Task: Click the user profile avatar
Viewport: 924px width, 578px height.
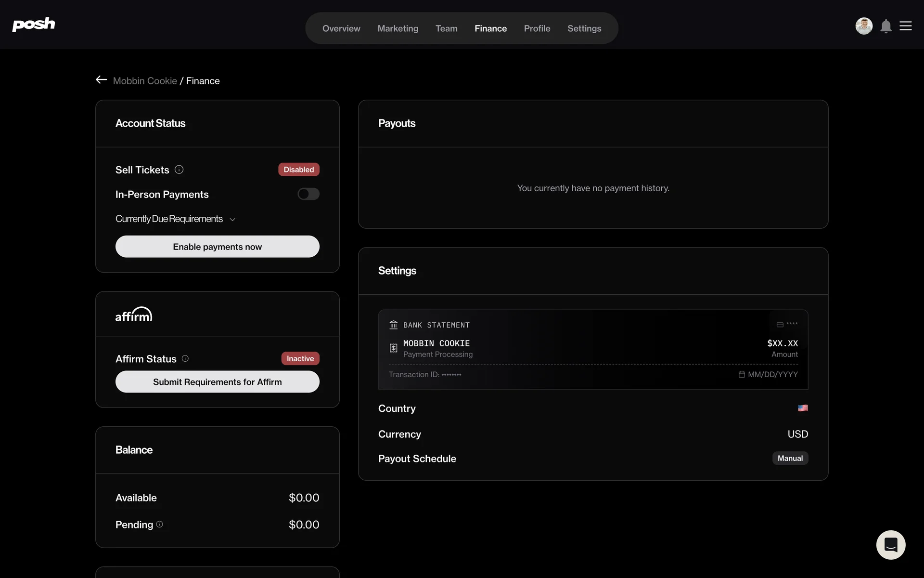Action: 864,26
